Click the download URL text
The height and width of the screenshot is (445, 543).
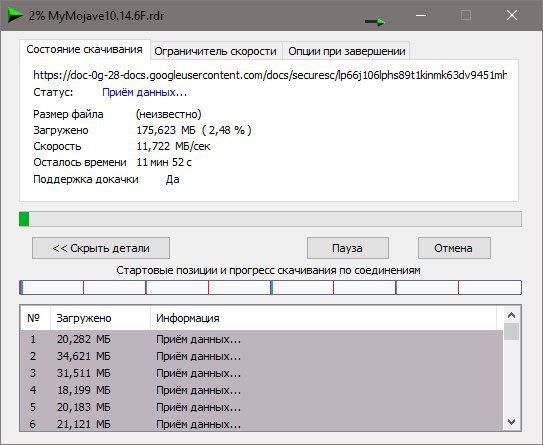(270, 75)
